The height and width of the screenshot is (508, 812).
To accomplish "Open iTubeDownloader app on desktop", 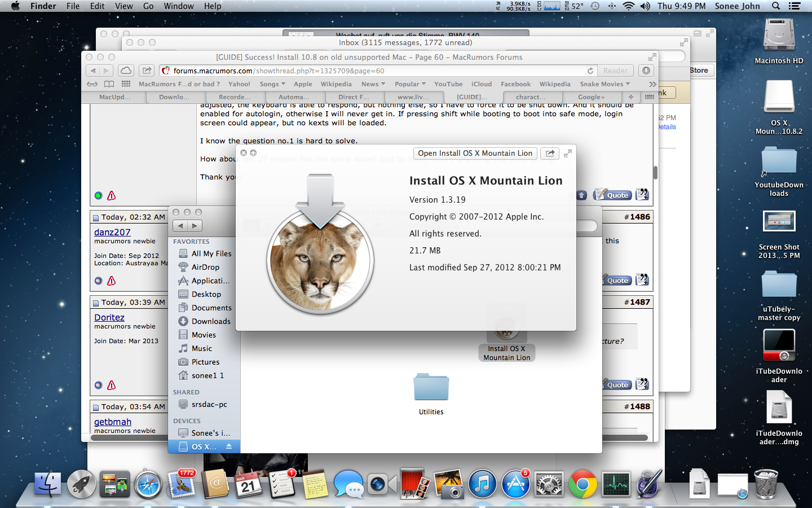I will pos(779,356).
